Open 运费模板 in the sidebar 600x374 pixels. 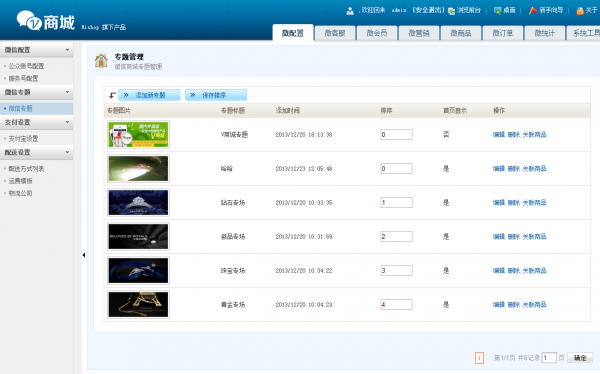(x=21, y=181)
